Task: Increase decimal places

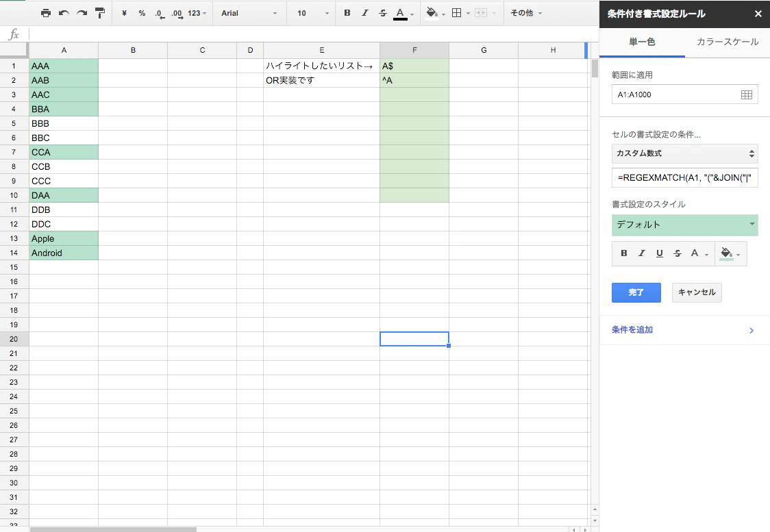Action: point(177,14)
